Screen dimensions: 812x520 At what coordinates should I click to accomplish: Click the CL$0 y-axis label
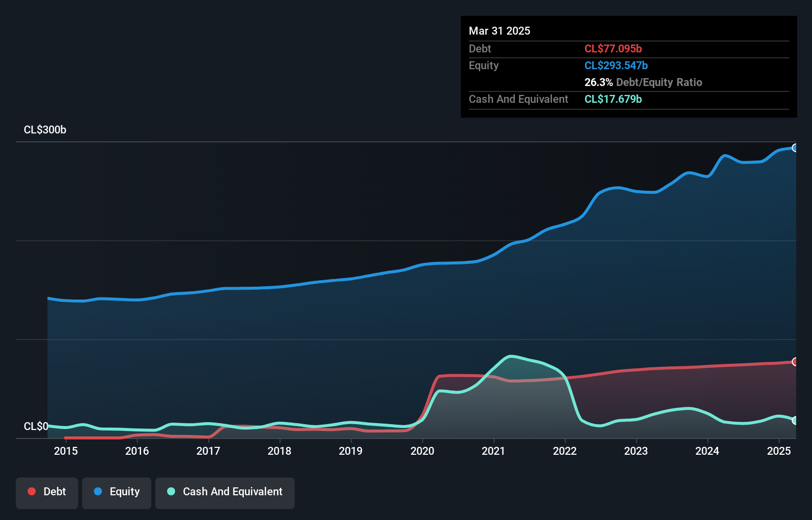tap(36, 426)
